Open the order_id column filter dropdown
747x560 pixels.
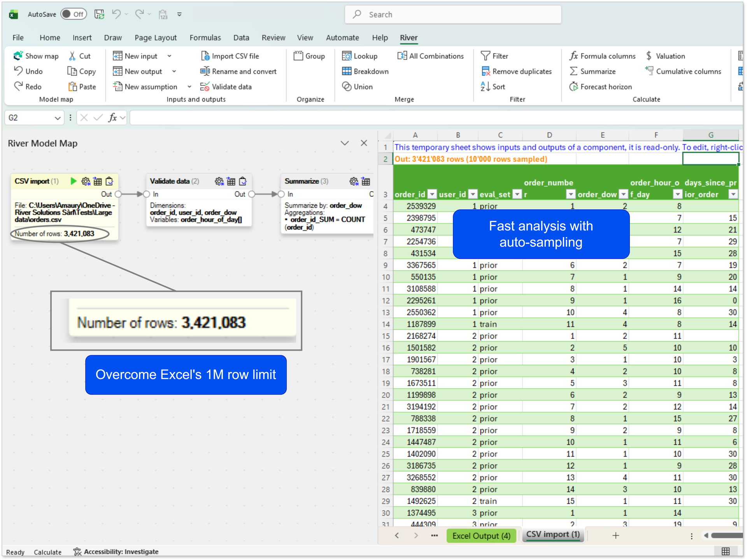[x=432, y=194]
